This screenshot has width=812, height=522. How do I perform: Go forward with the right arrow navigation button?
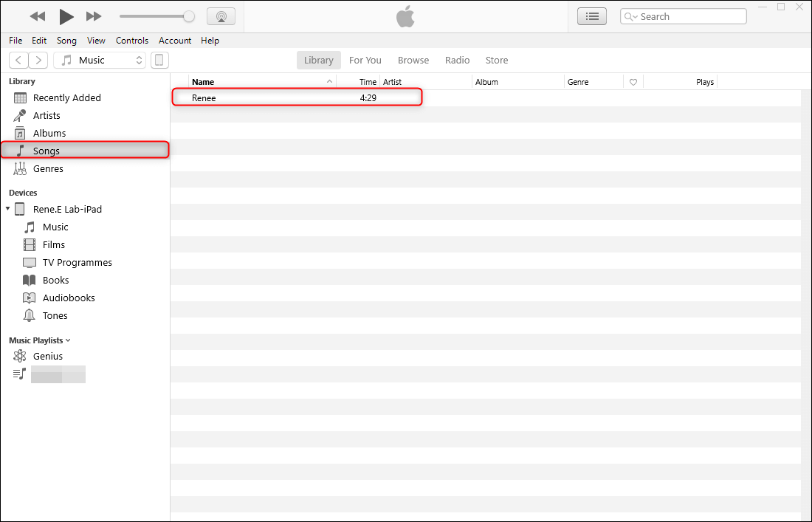pyautogui.click(x=38, y=60)
